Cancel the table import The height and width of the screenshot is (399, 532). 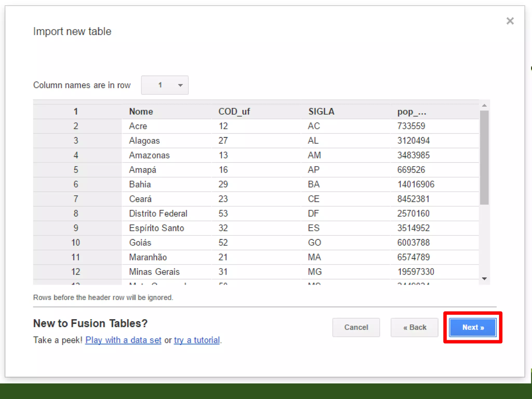coord(356,327)
